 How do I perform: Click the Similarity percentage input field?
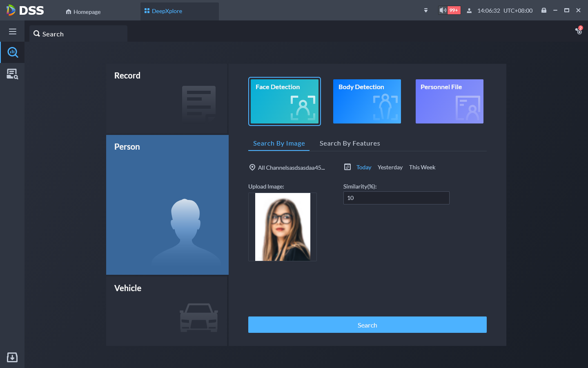(x=396, y=198)
